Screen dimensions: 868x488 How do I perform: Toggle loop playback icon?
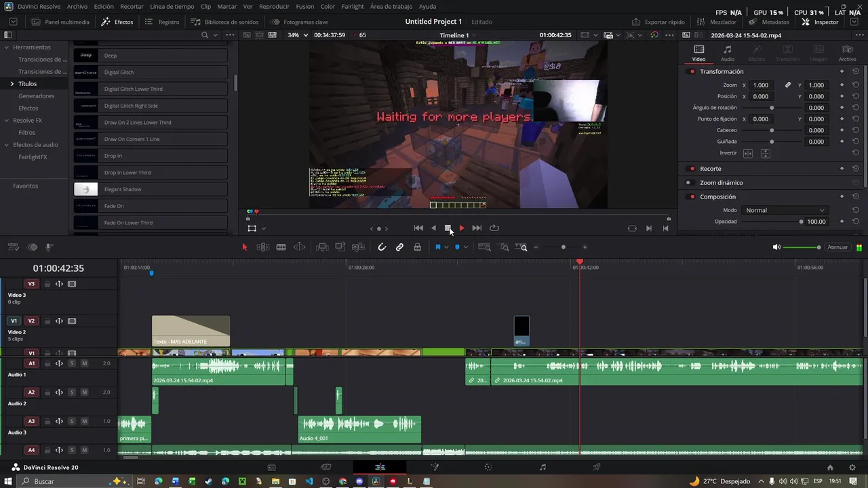pos(494,228)
